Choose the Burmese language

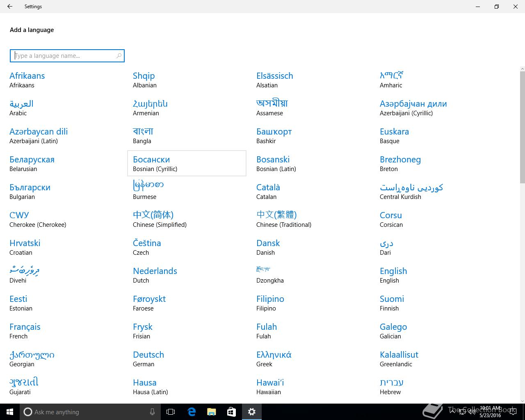tap(187, 191)
